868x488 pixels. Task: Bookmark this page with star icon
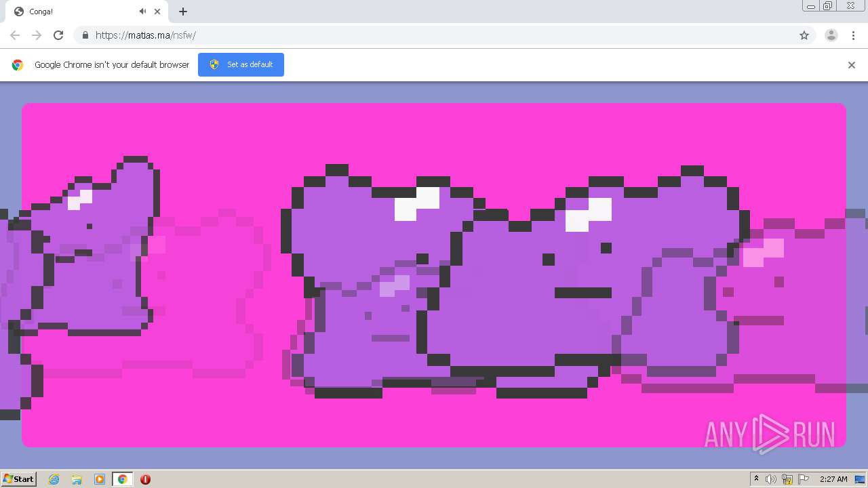pos(804,35)
